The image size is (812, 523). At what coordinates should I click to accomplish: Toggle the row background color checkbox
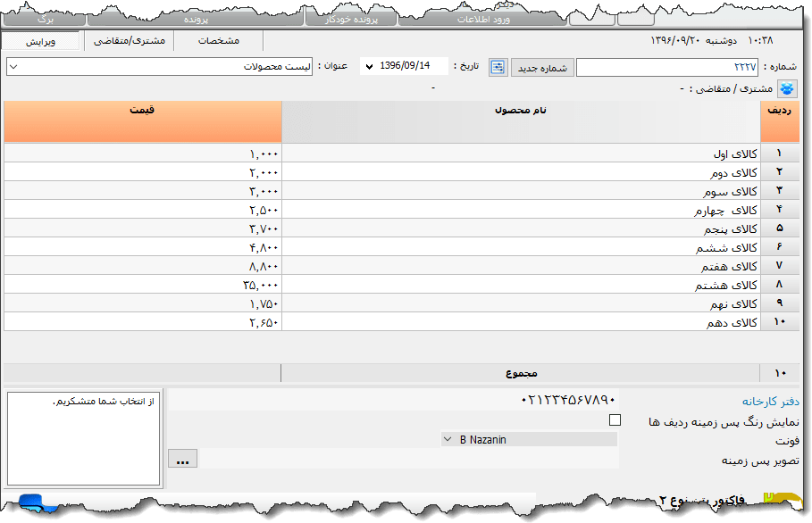pos(615,420)
